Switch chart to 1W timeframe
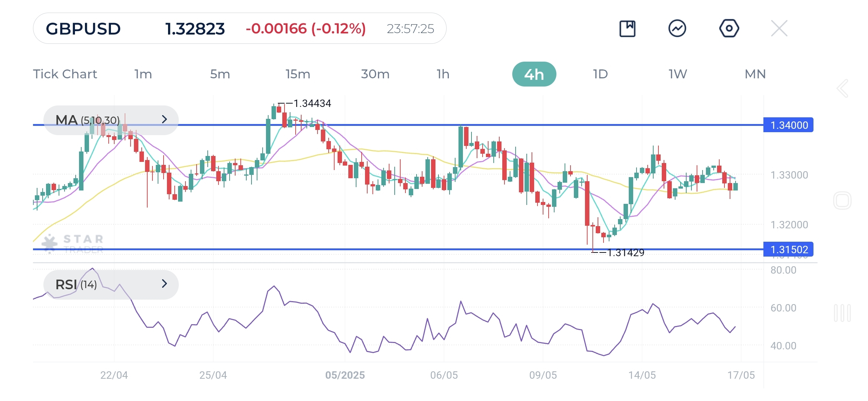Screen dimensions: 868x401 click(677, 74)
